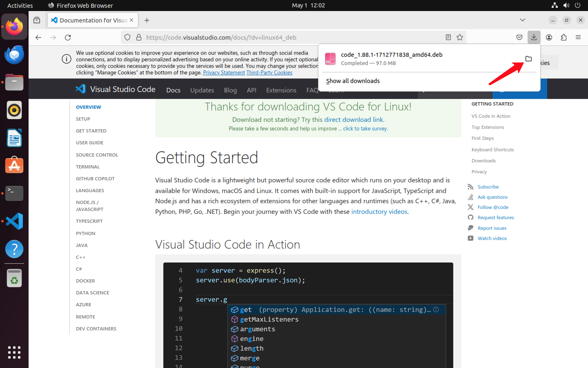
Task: Click Show all downloads
Action: coord(353,81)
